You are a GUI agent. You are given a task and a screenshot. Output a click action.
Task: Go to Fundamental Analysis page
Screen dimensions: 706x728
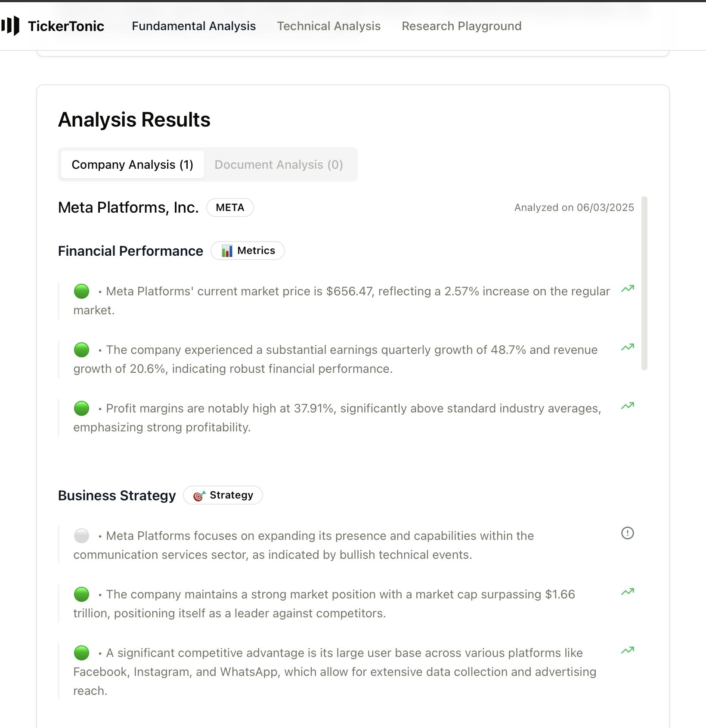(x=194, y=26)
